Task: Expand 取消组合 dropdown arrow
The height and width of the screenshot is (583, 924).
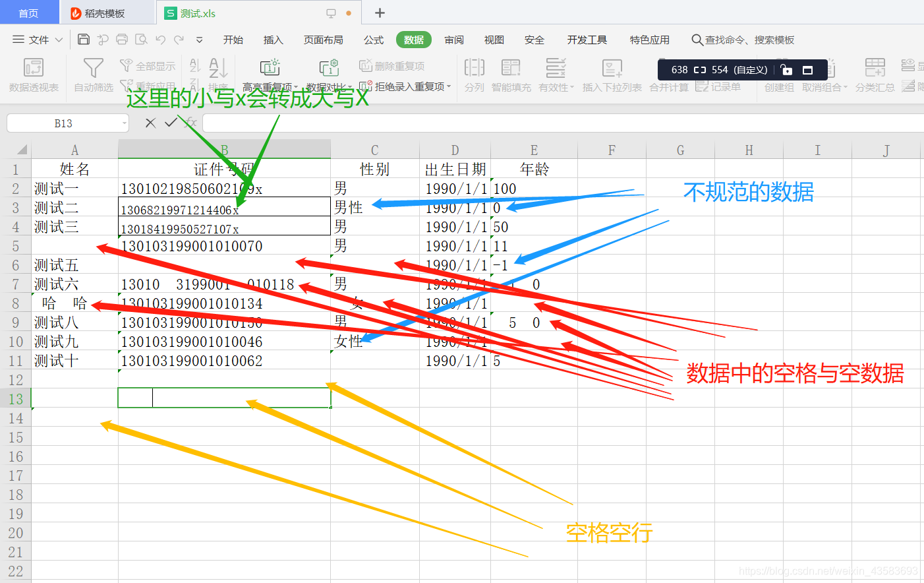Action: pos(846,87)
